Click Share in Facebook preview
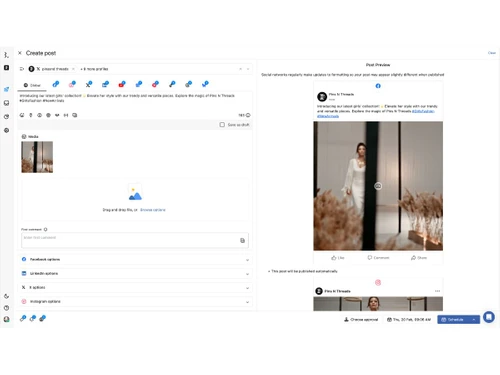This screenshot has height=375, width=500. [x=419, y=258]
